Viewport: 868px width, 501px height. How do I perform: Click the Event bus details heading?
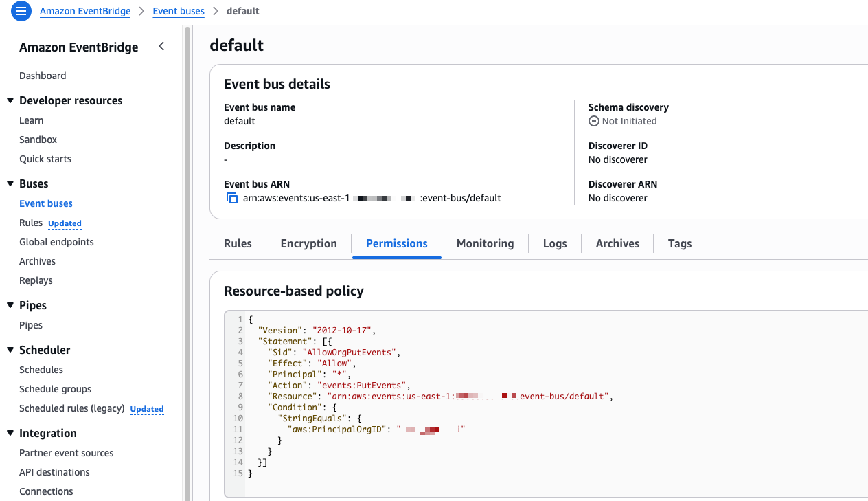coord(277,84)
